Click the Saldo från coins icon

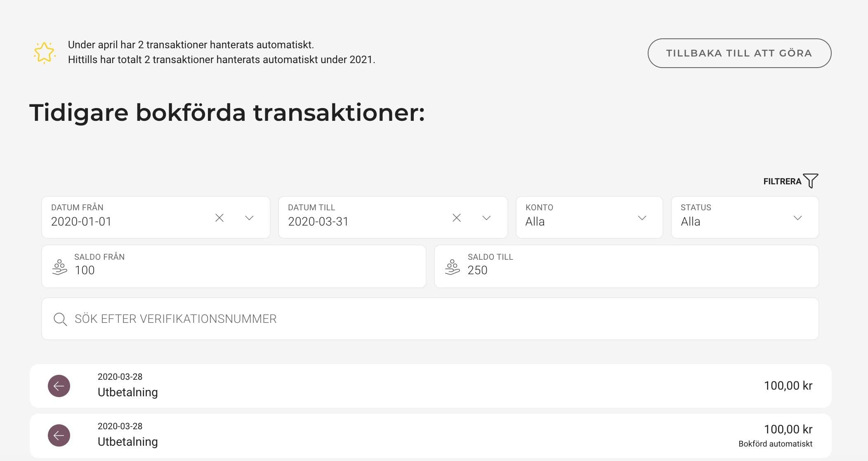point(59,267)
